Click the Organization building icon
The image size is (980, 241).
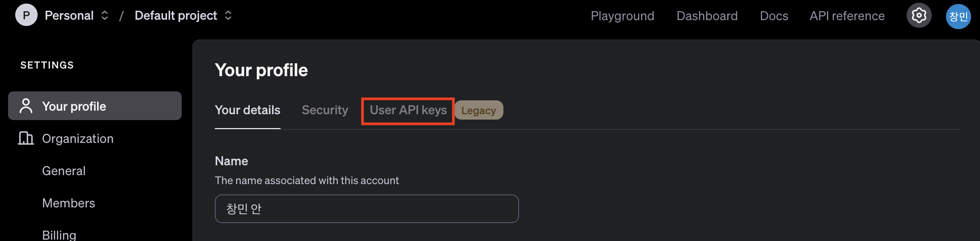tap(26, 138)
